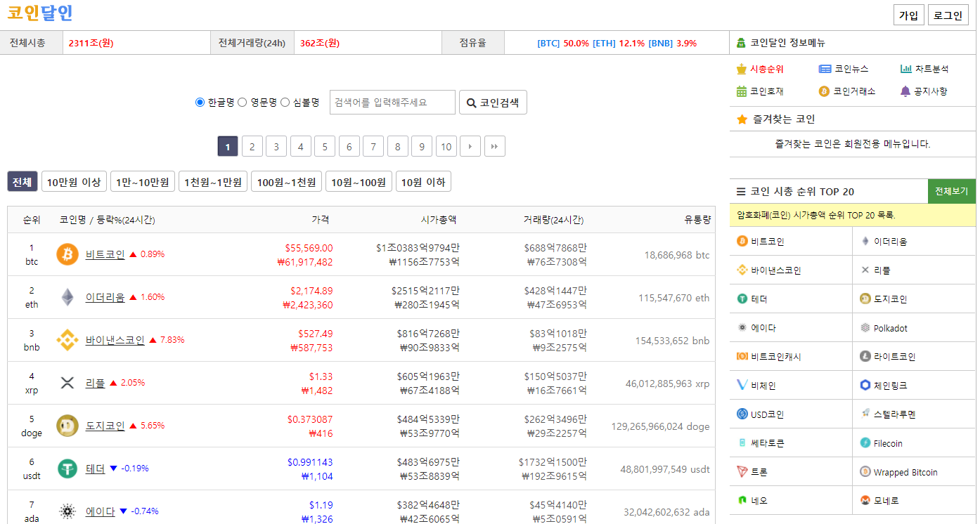Filter coins by 10원~100원
This screenshot has height=524, width=980.
click(359, 182)
